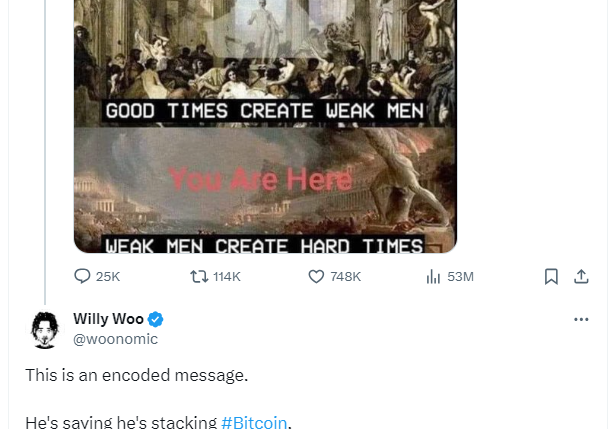
Task: Like the post with the heart icon
Action: [316, 277]
